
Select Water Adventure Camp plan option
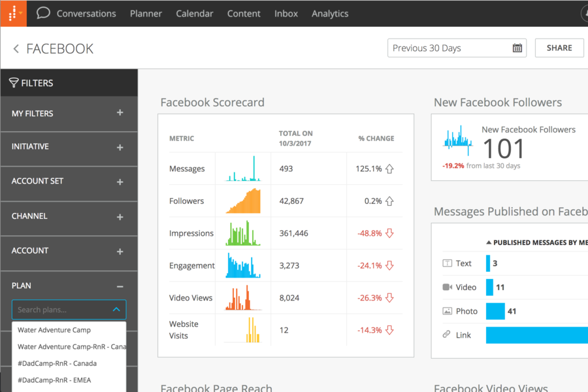(x=54, y=330)
